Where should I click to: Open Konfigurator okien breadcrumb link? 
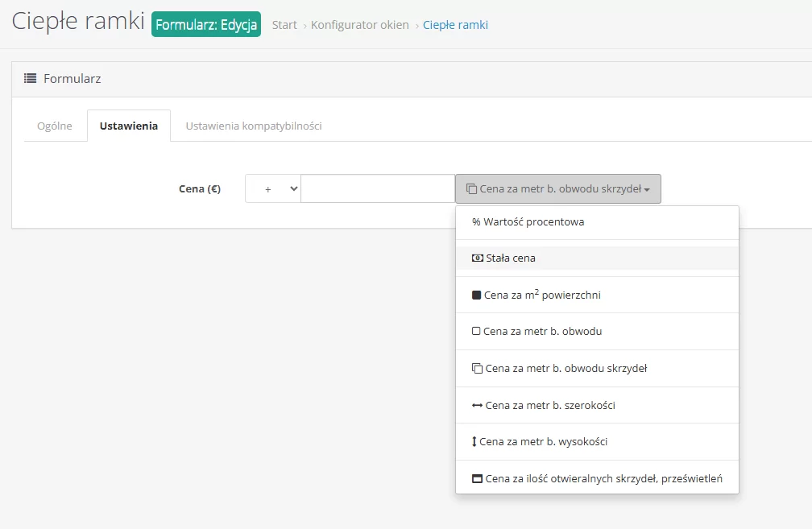pyautogui.click(x=360, y=25)
